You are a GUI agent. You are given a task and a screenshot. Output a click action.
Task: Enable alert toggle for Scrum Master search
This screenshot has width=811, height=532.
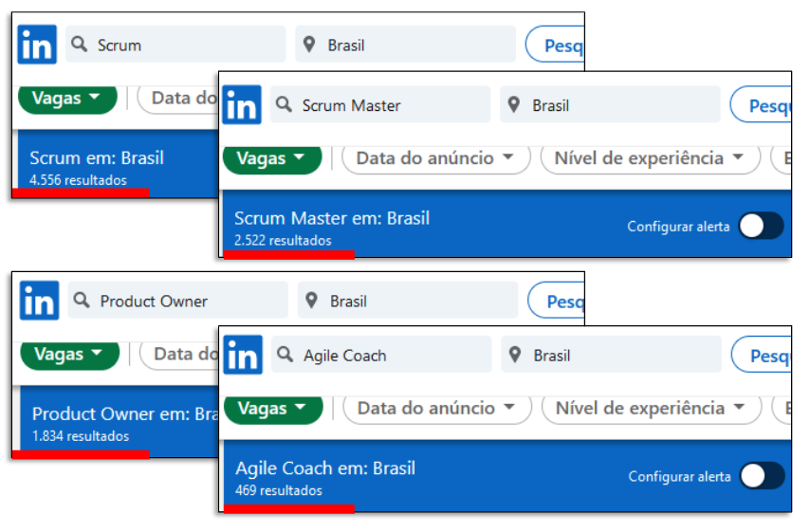(x=761, y=226)
